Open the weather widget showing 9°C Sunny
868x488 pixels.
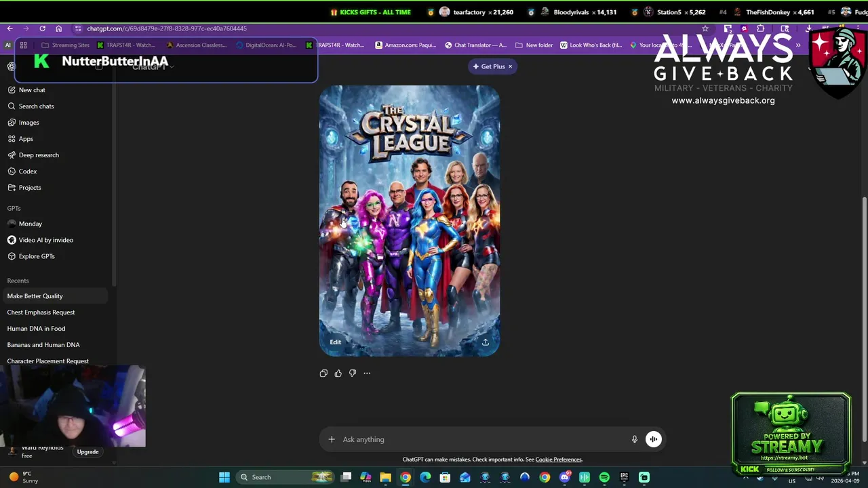[24, 477]
